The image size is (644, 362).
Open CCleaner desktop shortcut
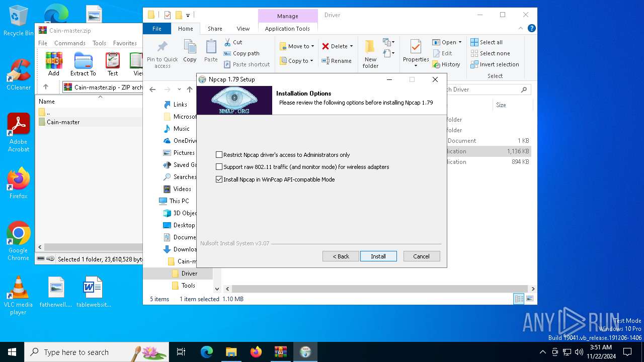(x=19, y=75)
